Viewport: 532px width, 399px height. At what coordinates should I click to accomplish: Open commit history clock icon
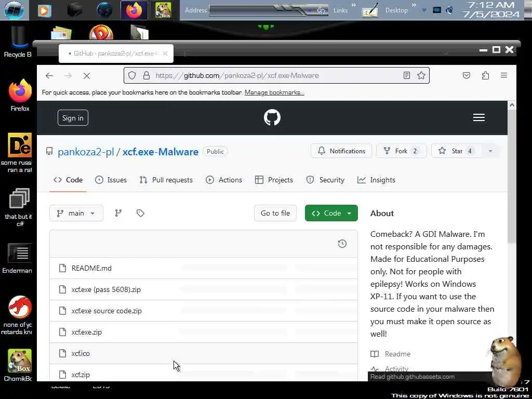342,244
